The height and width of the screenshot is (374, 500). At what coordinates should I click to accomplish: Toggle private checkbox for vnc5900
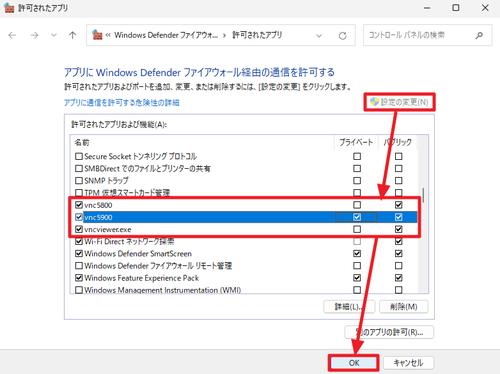click(357, 217)
